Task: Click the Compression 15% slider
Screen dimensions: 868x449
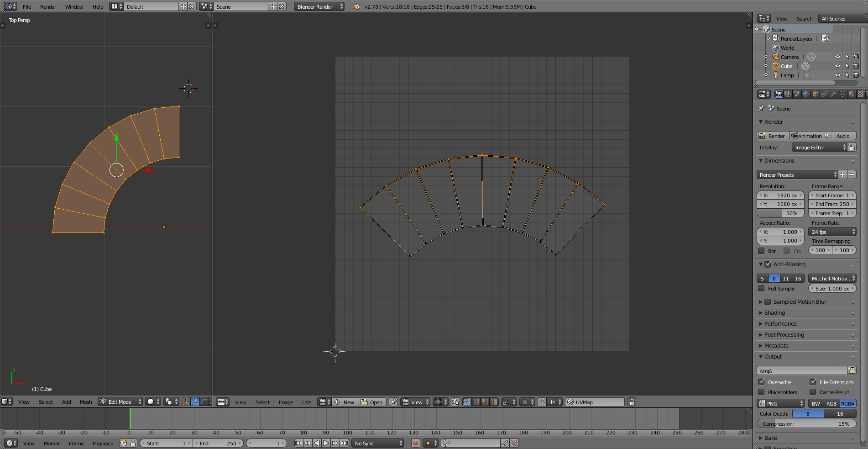Action: click(806, 423)
